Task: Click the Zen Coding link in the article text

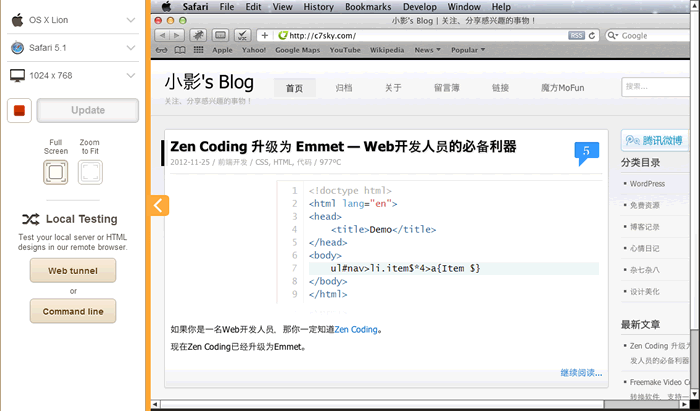Action: pos(356,329)
